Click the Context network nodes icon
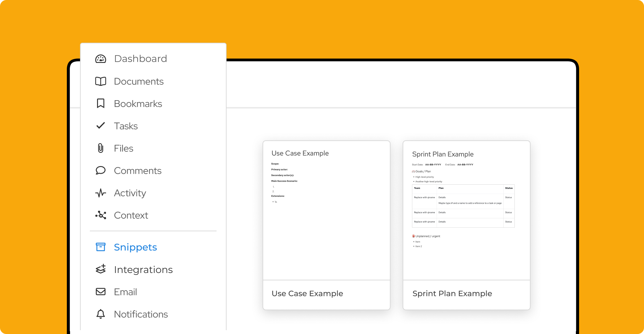The height and width of the screenshot is (334, 644). tap(101, 215)
